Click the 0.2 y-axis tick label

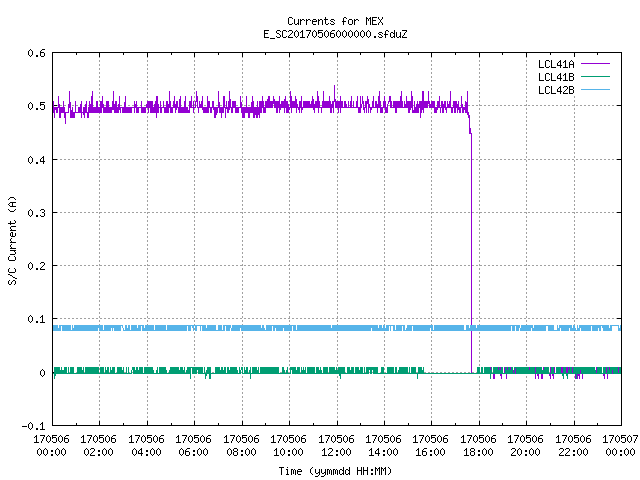pyautogui.click(x=36, y=266)
